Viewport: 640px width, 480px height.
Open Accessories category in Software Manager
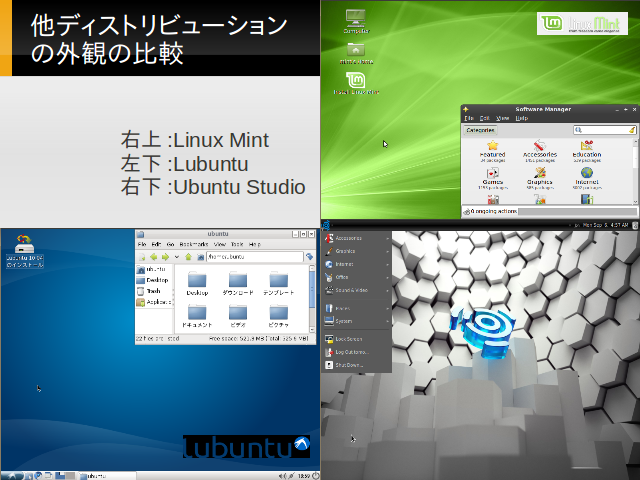tap(540, 151)
